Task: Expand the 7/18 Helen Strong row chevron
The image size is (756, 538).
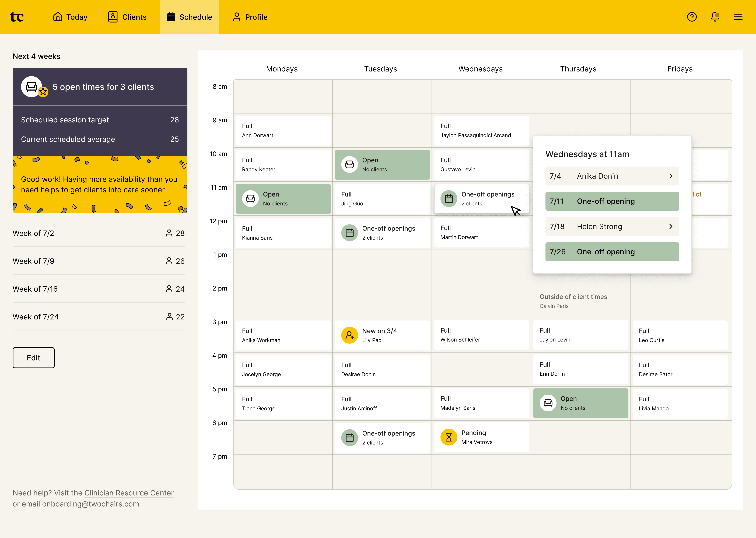Action: 671,227
